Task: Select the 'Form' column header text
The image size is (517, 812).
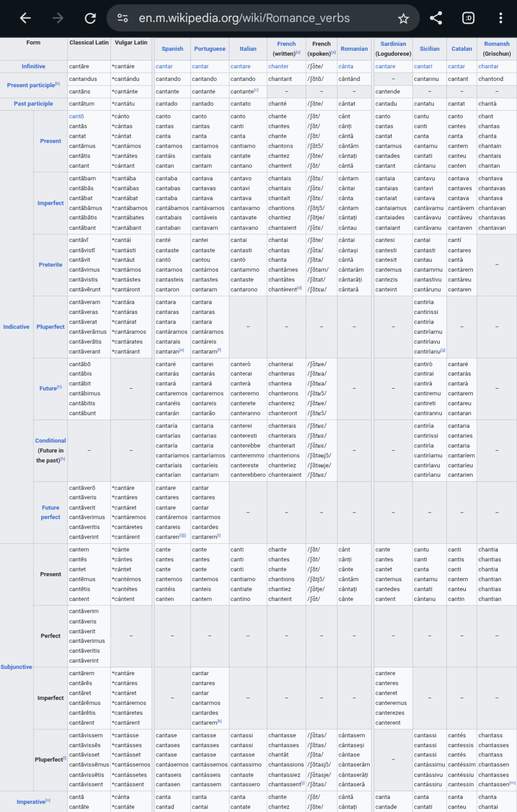Action: click(33, 42)
